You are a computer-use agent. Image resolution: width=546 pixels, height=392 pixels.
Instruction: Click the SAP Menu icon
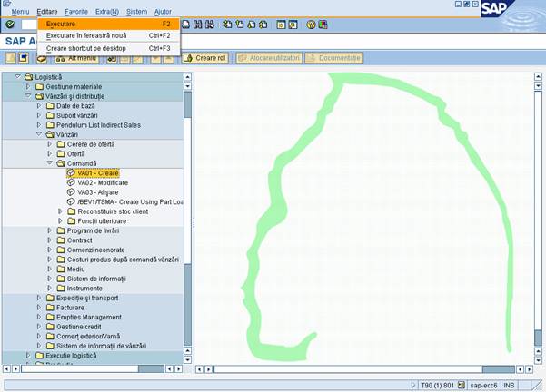click(23, 58)
